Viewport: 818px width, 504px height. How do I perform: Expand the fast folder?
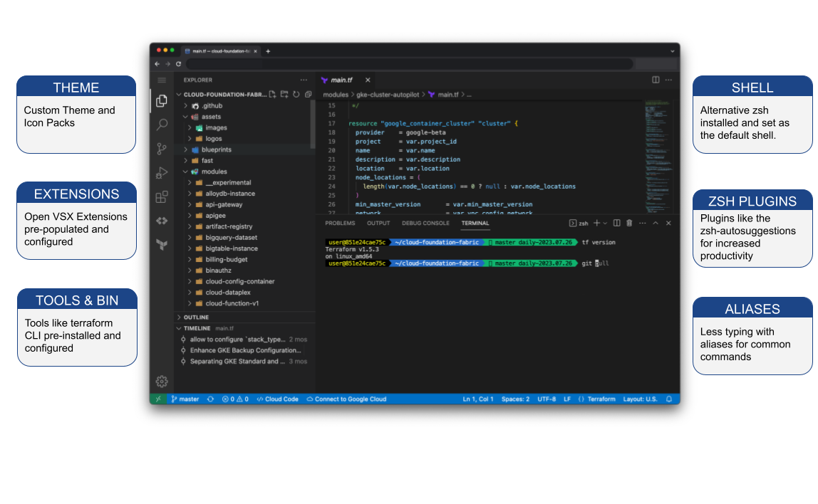pos(187,160)
